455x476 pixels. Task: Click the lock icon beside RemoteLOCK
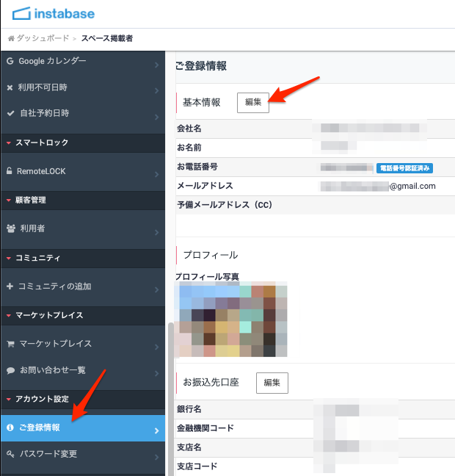point(10,171)
